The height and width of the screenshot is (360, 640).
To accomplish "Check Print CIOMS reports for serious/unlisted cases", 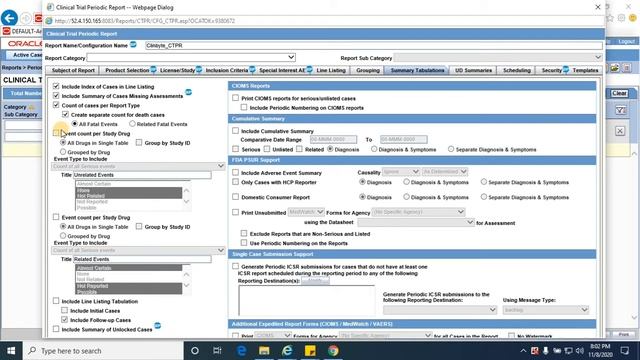I will click(x=236, y=98).
